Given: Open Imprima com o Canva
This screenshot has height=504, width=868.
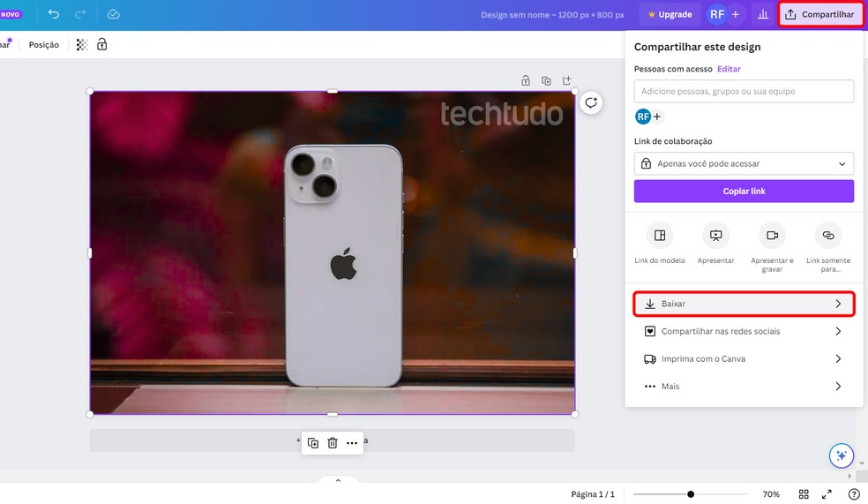Looking at the screenshot, I should click(x=744, y=359).
